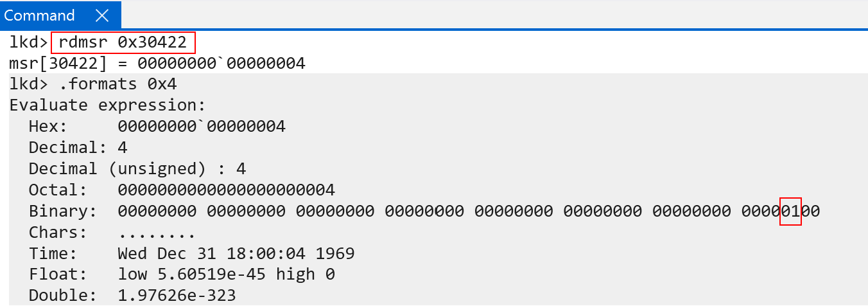This screenshot has width=868, height=306.
Task: Click the Binary: label
Action: [62, 212]
